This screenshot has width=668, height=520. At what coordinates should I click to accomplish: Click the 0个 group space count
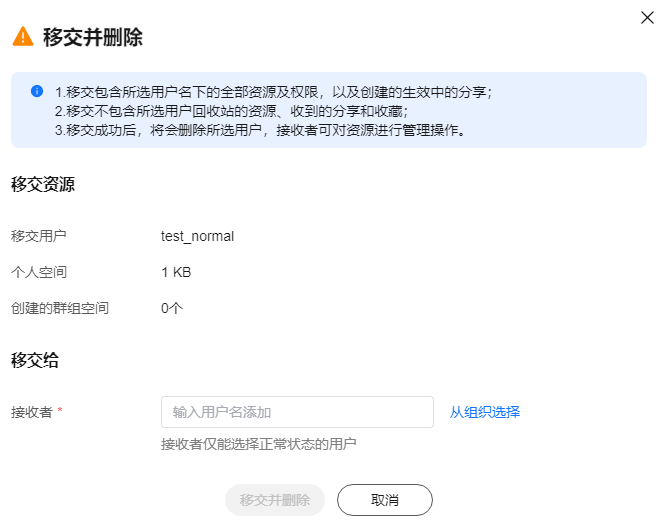[172, 308]
